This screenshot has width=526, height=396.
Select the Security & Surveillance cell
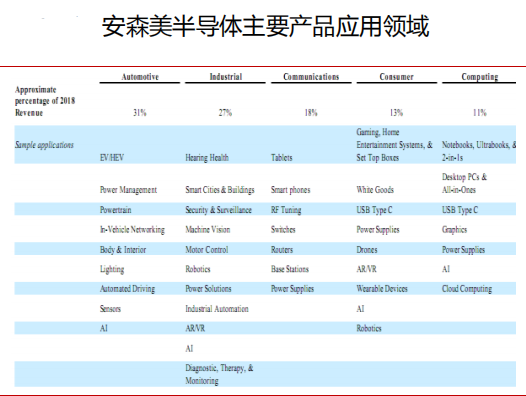[218, 210]
